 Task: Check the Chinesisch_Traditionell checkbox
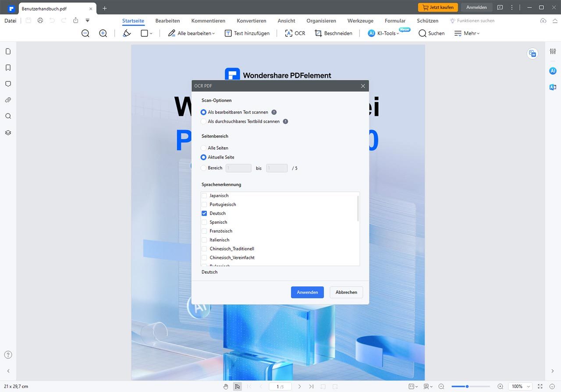(x=204, y=249)
